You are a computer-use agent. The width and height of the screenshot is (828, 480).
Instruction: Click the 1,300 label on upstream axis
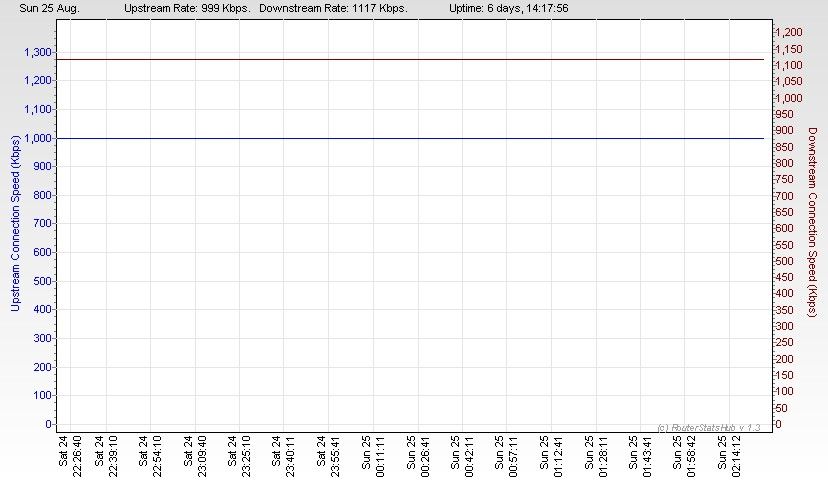[37, 52]
